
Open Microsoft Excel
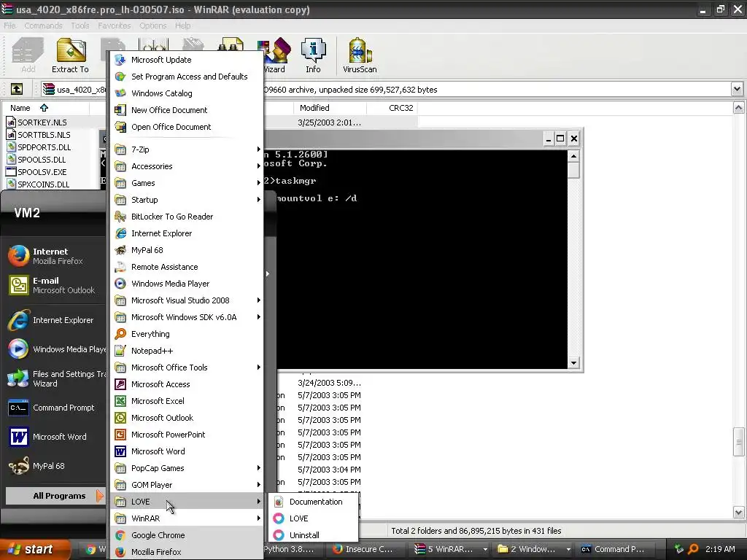click(x=187, y=401)
